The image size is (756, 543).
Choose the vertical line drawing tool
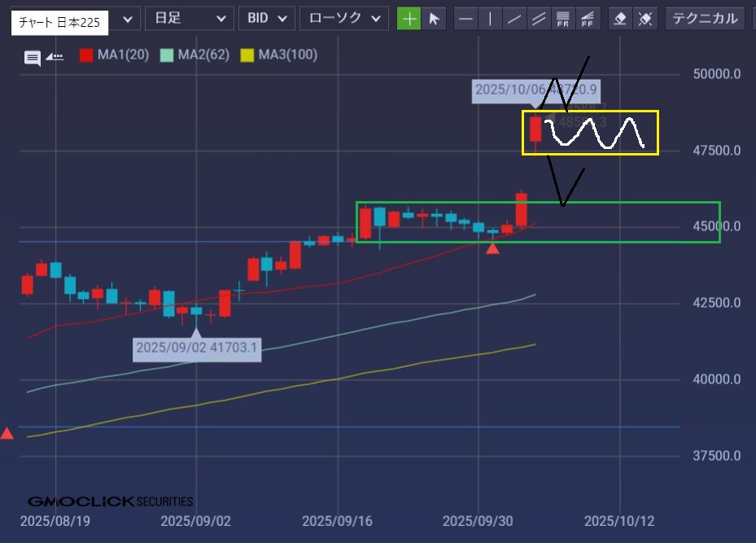[490, 19]
